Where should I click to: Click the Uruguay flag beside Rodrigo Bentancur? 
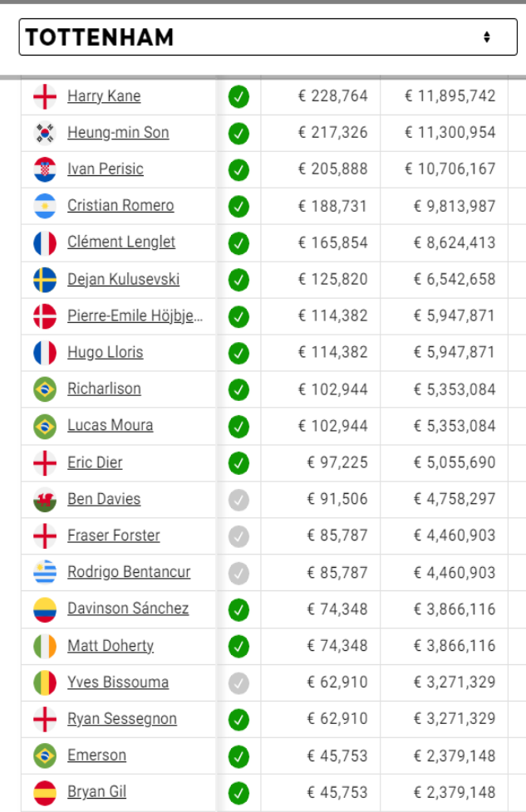tap(45, 572)
